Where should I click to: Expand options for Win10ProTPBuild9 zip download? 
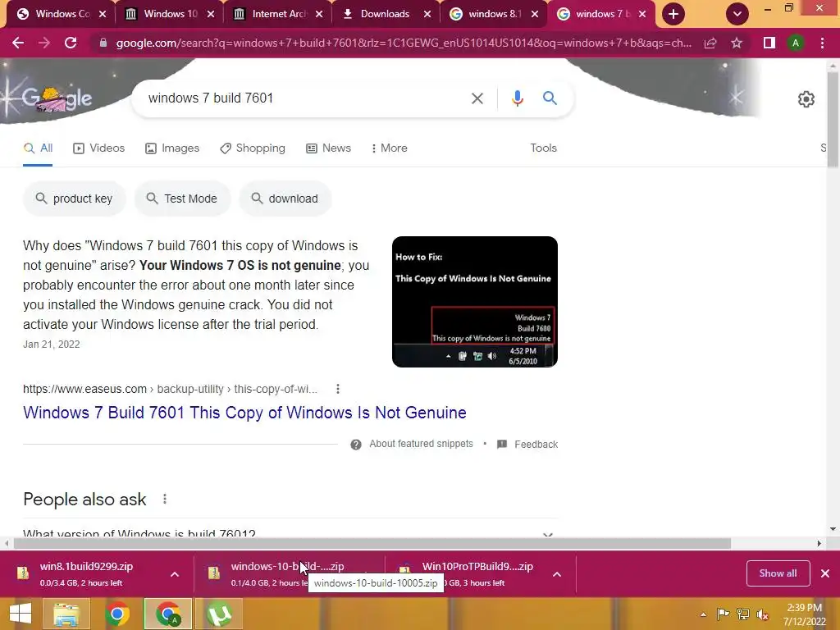(x=557, y=574)
